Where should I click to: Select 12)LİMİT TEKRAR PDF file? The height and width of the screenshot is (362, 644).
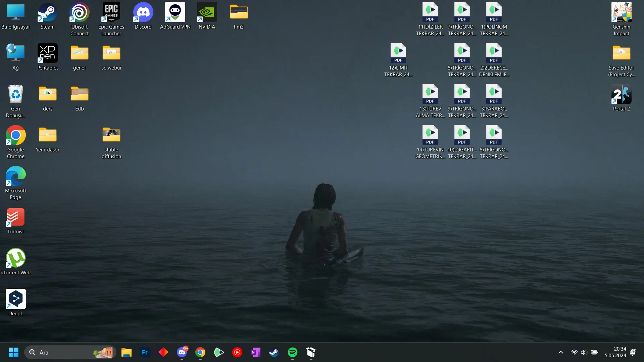click(x=398, y=60)
